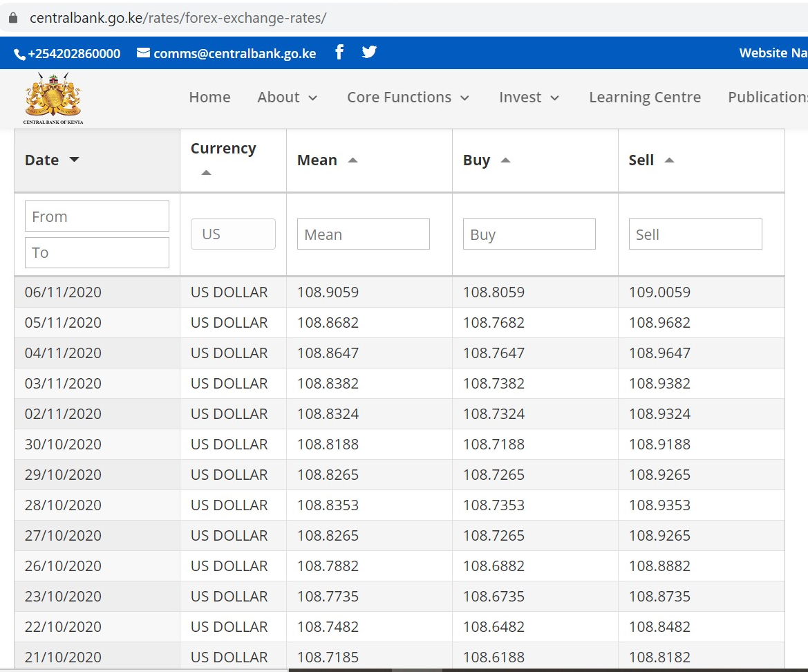
Task: Focus the Currency filter field containing US
Action: 233,234
